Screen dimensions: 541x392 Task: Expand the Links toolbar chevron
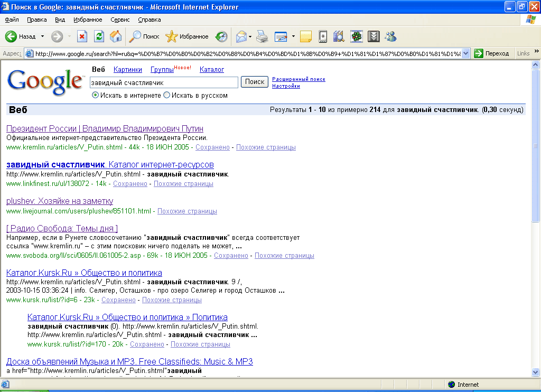pos(537,51)
